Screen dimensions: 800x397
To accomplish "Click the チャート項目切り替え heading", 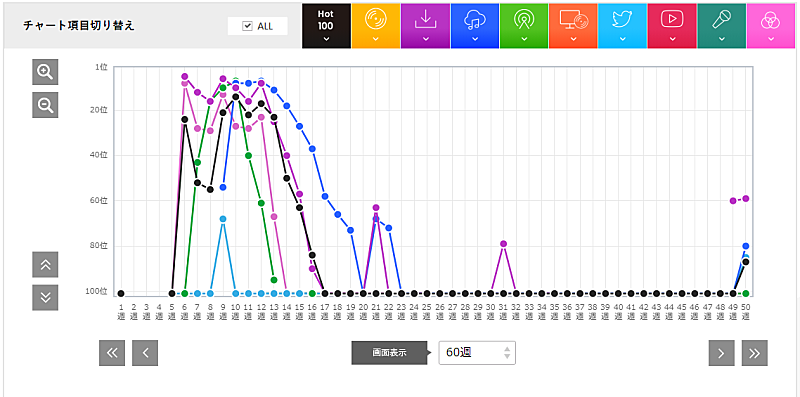I will 79,26.
